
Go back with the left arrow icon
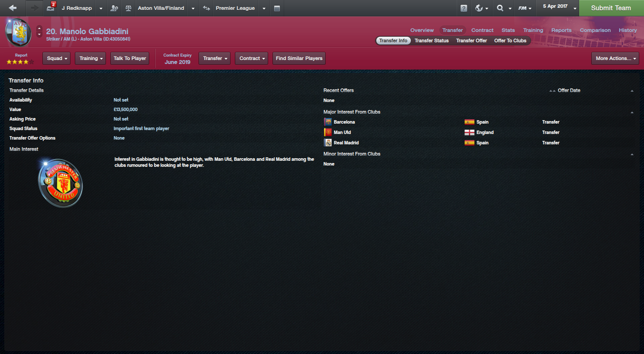pos(13,8)
